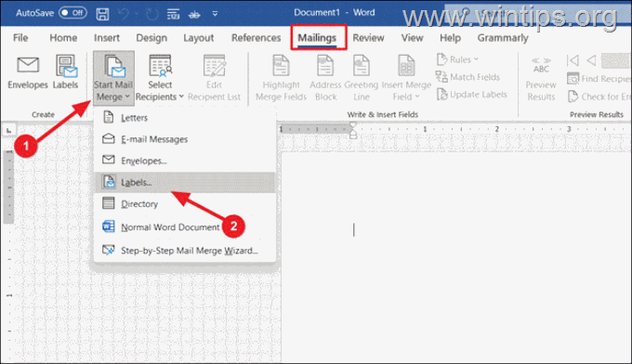Switch to the Review tab

click(x=368, y=38)
